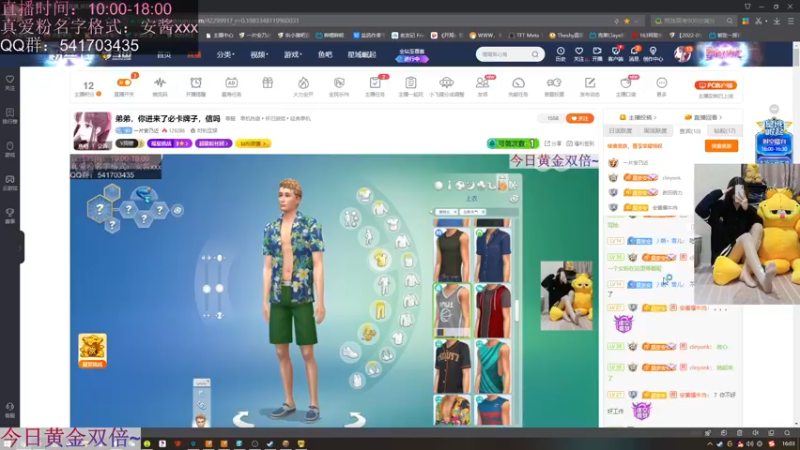Open the three-dots More icon in toolbar
This screenshot has width=800, height=450.
pos(661,83)
